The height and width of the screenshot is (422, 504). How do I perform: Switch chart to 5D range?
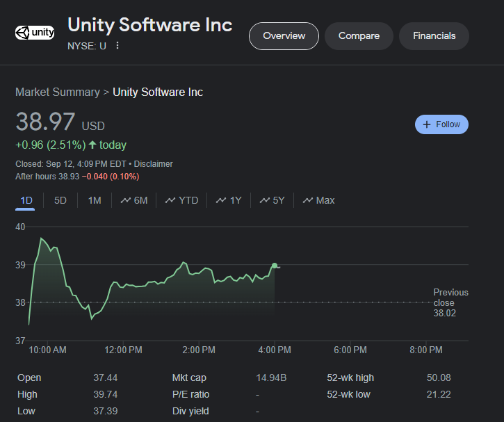pyautogui.click(x=60, y=200)
